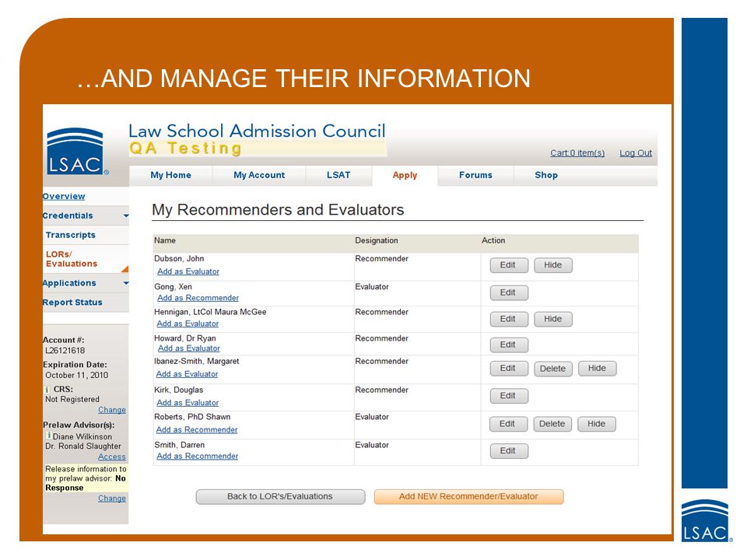Click the Designation column header
The height and width of the screenshot is (560, 747).
coord(377,240)
